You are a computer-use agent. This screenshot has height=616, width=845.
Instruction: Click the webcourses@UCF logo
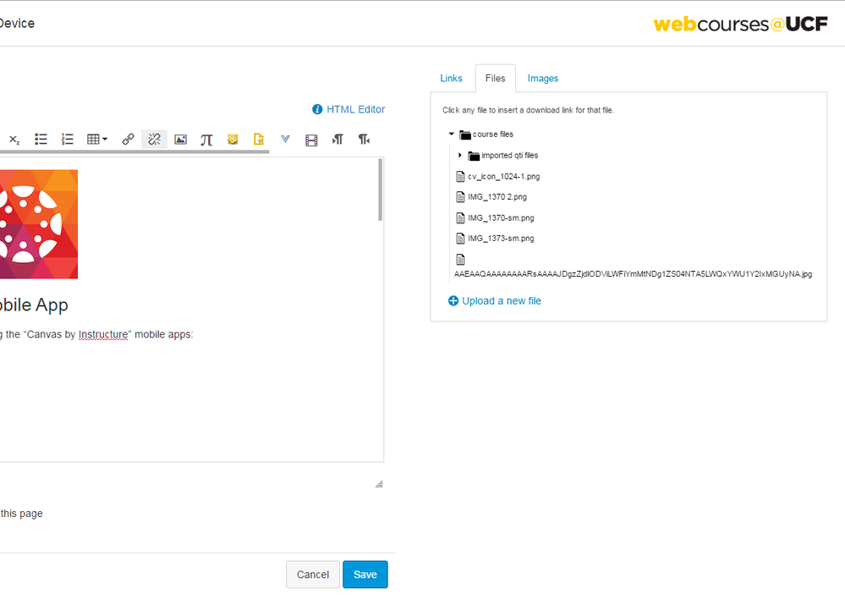[740, 24]
